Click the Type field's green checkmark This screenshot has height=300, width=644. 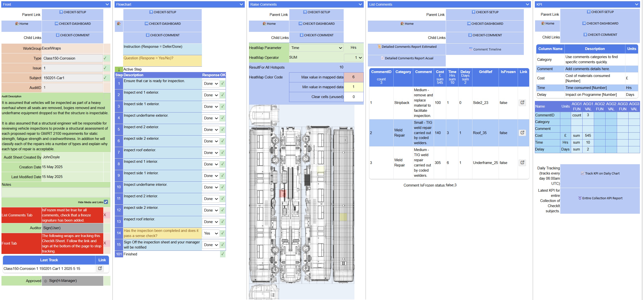point(105,58)
